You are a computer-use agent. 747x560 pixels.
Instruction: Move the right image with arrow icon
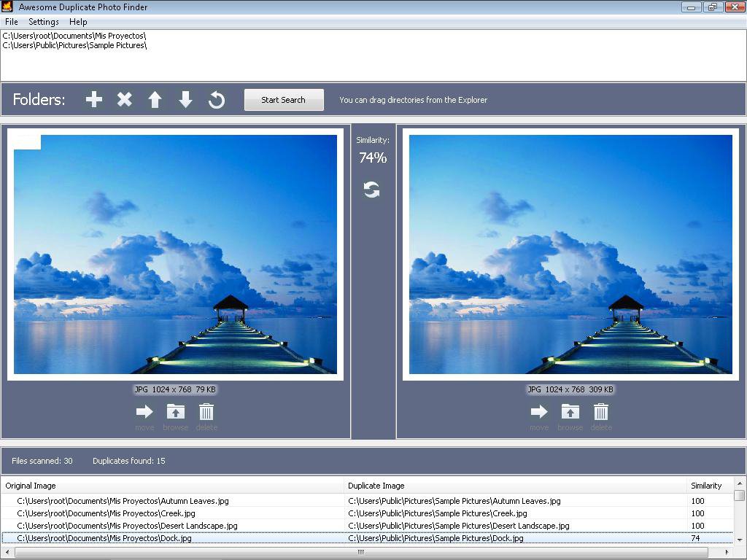coord(539,411)
